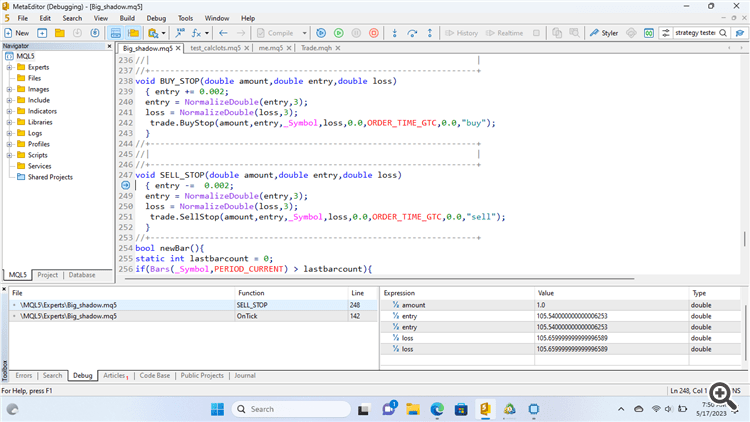Click the editor horizontal scrollbar
750x422 pixels.
point(380,278)
